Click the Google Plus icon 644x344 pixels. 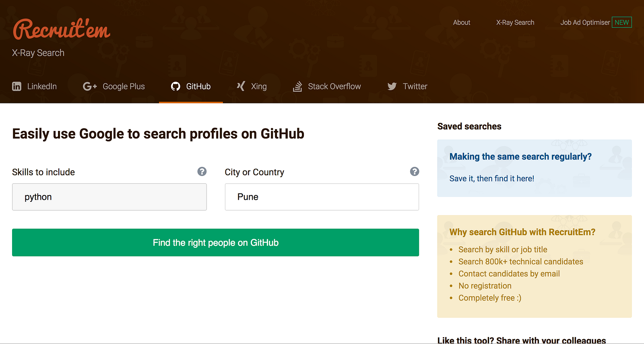pos(90,86)
